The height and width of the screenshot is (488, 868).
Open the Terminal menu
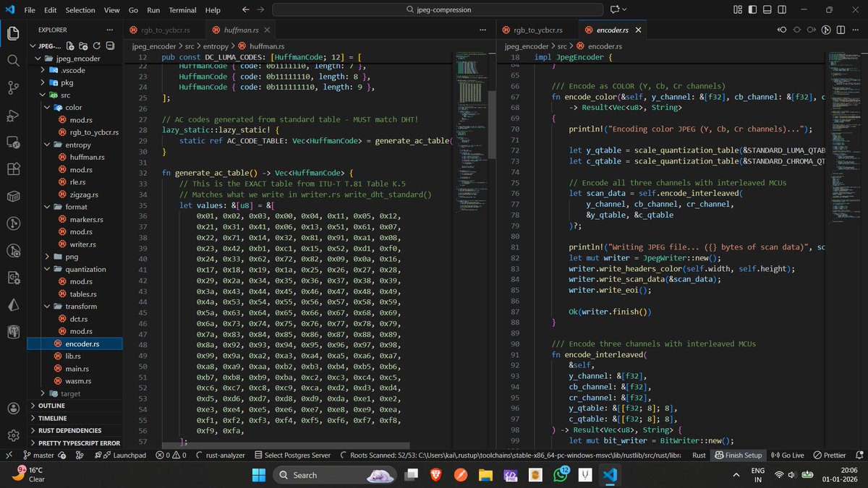[182, 10]
